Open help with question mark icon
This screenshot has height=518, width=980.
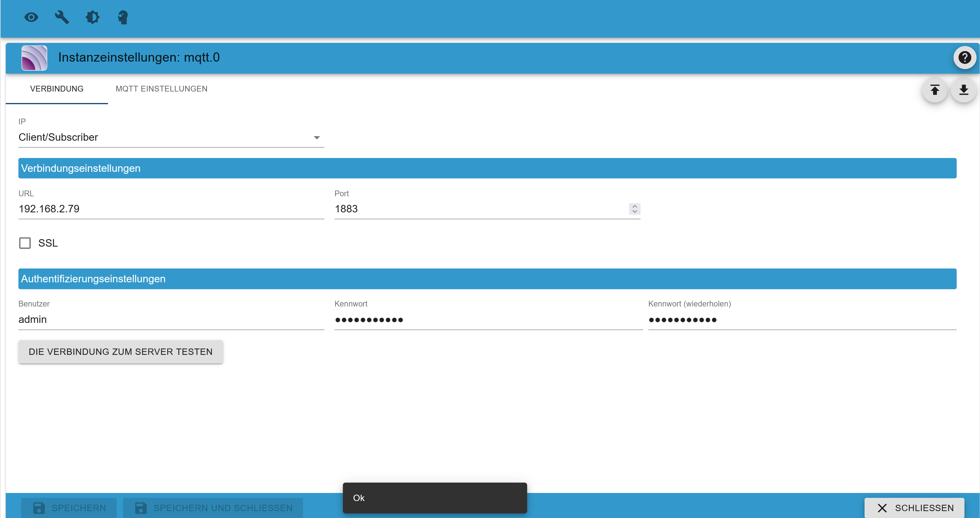pyautogui.click(x=964, y=58)
